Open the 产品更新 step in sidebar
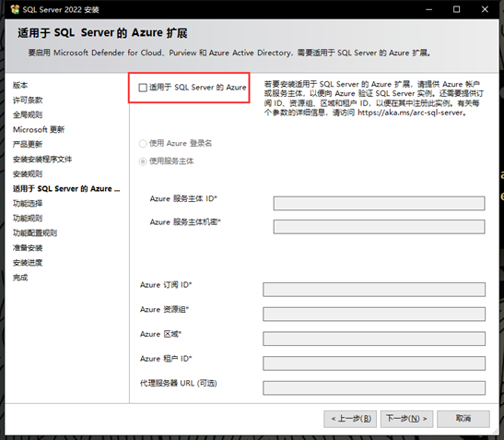This screenshot has height=440, width=504. tap(28, 145)
